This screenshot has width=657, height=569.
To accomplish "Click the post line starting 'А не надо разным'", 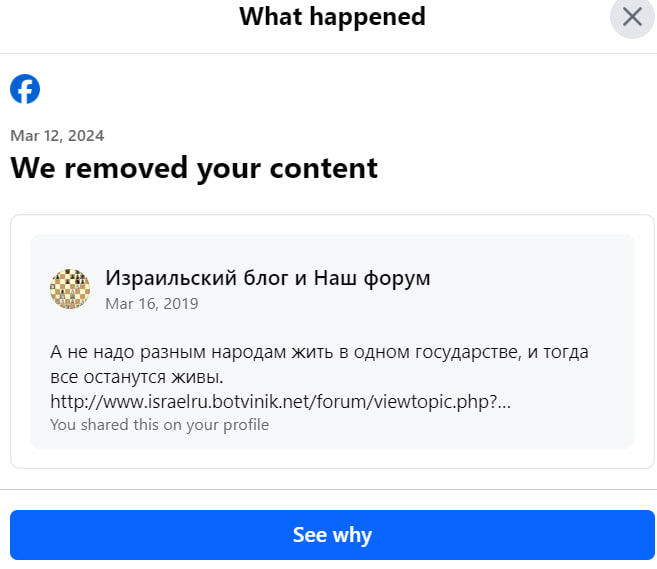I will 319,352.
